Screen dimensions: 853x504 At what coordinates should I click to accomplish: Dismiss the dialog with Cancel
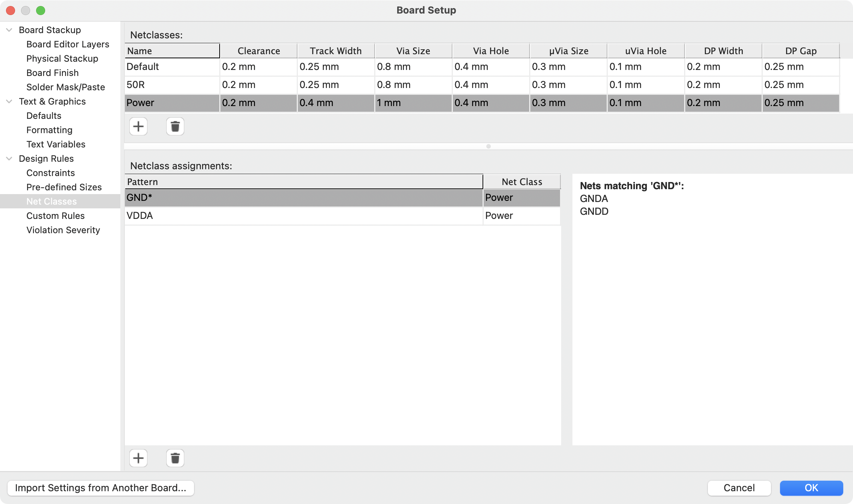click(x=739, y=488)
